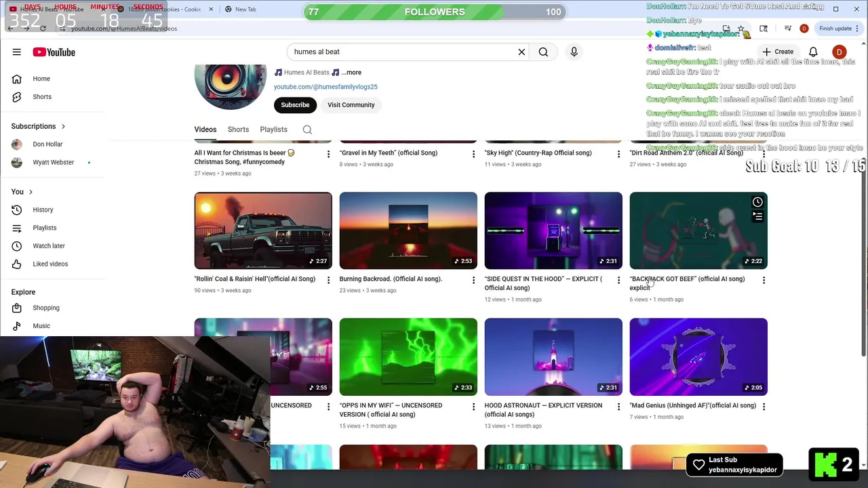This screenshot has height=488, width=868.
Task: Click the YouTube logo
Action: (x=54, y=52)
